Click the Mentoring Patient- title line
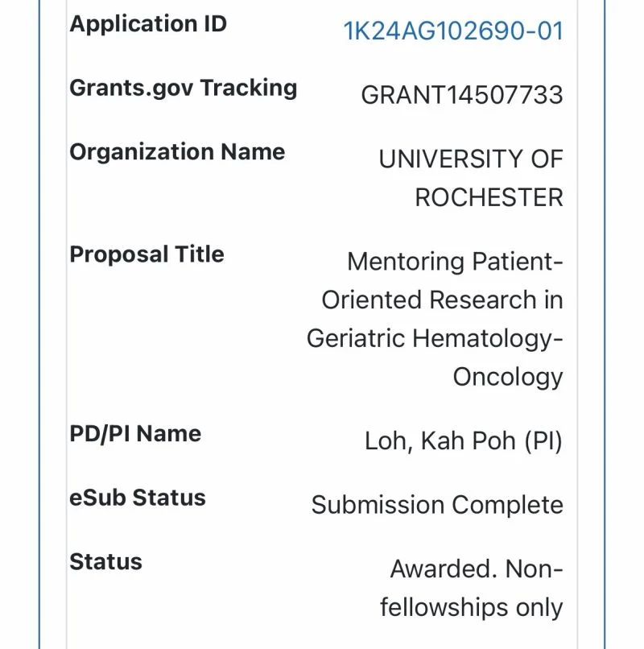This screenshot has height=649, width=644. tap(455, 262)
